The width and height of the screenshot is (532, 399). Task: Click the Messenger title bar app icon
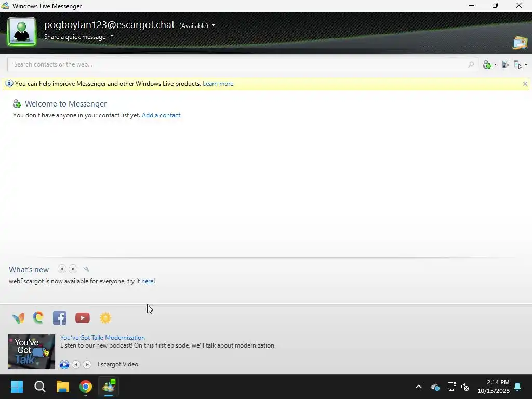[5, 6]
